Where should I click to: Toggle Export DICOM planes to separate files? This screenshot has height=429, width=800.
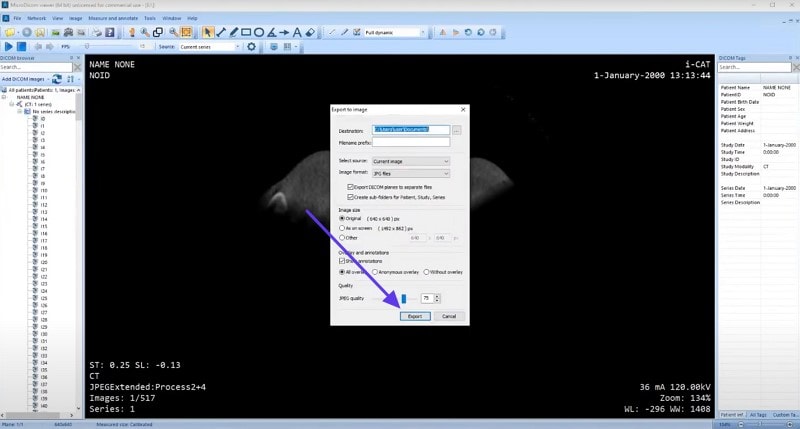(351, 187)
